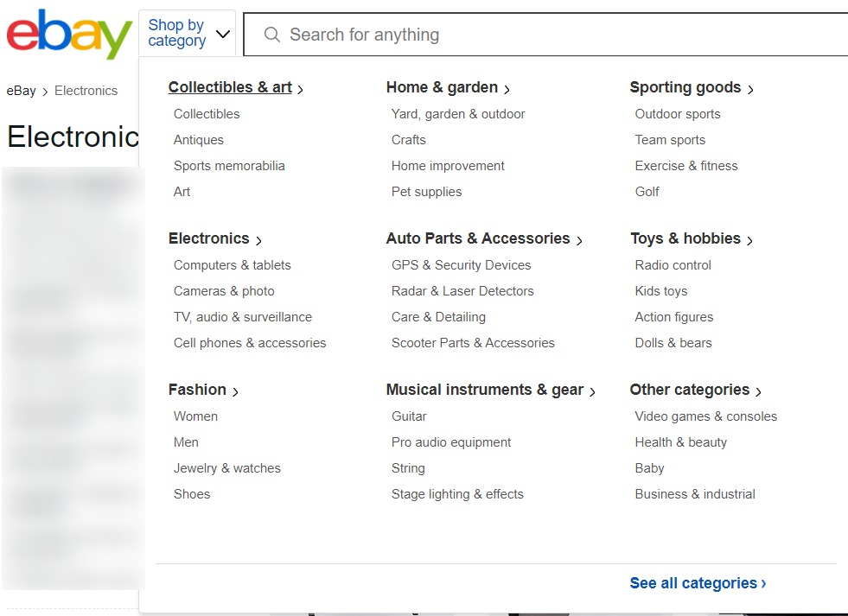Click in the Search for anything field
The height and width of the screenshot is (616, 848).
click(x=546, y=35)
